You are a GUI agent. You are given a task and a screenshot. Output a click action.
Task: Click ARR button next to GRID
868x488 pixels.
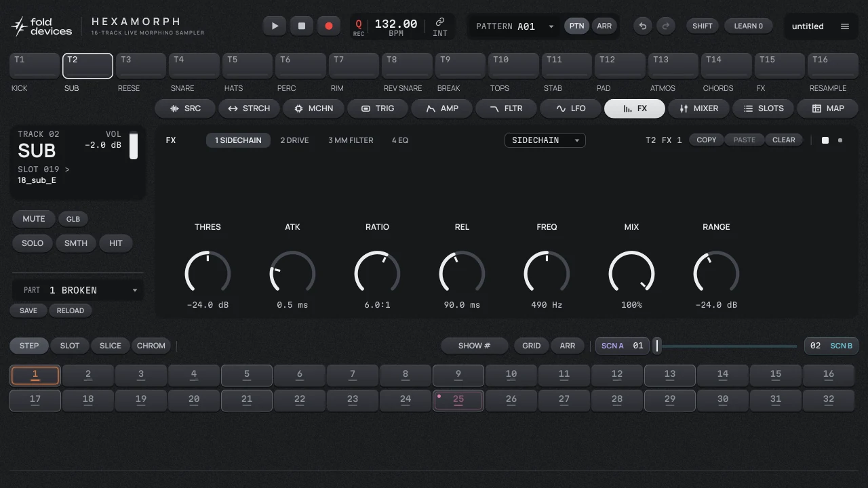click(568, 346)
